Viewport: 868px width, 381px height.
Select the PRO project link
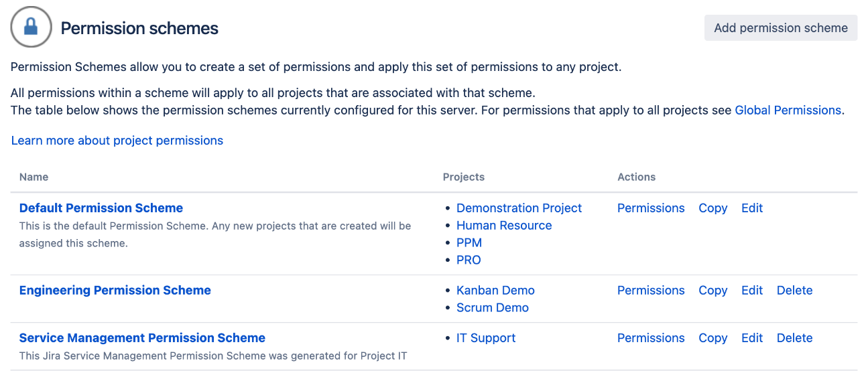[469, 260]
